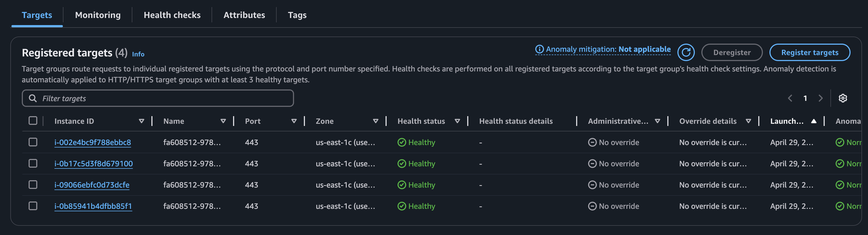Click the search icon in the Filter targets box

click(x=33, y=98)
